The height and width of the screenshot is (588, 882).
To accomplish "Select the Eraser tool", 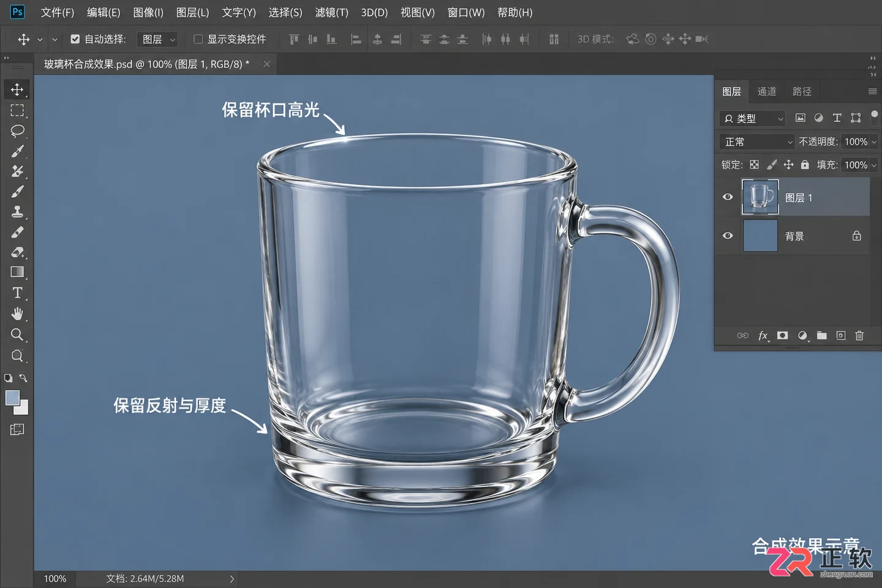I will pos(17,252).
